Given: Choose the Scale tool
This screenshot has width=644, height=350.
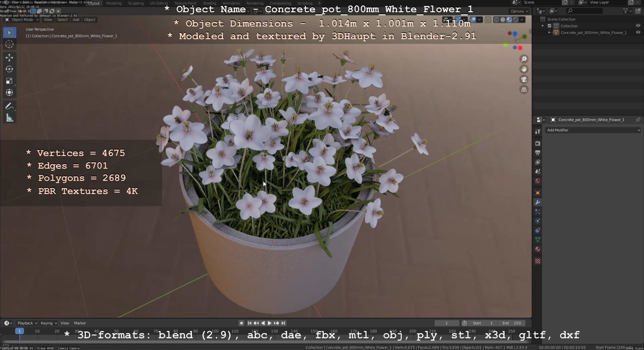Looking at the screenshot, I should [9, 81].
